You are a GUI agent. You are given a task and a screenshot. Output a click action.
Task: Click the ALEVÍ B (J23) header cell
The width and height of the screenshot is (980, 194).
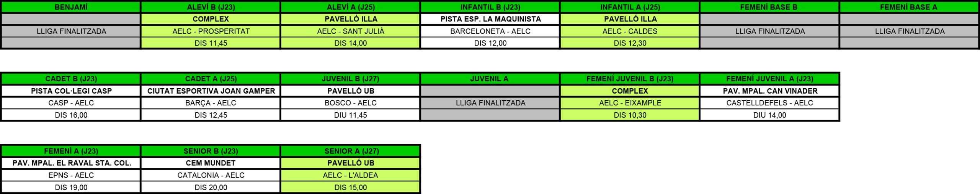click(211, 7)
